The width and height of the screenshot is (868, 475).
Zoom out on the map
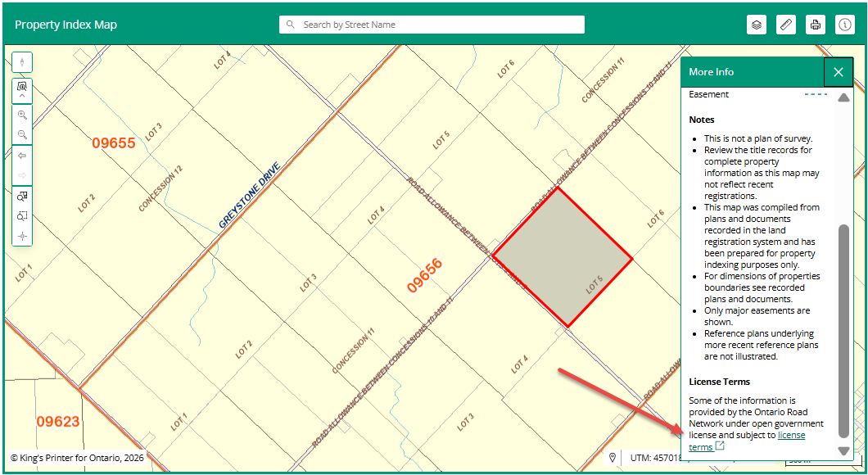coord(22,134)
